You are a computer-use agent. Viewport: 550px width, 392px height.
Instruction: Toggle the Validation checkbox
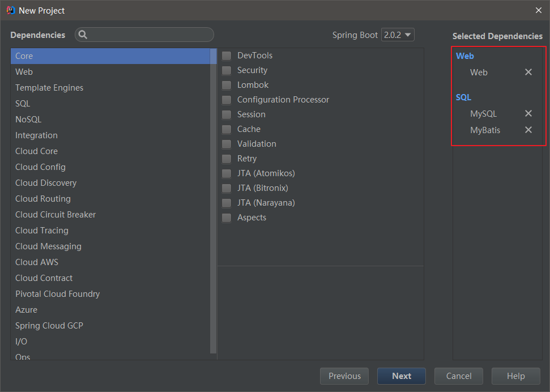[x=227, y=144]
